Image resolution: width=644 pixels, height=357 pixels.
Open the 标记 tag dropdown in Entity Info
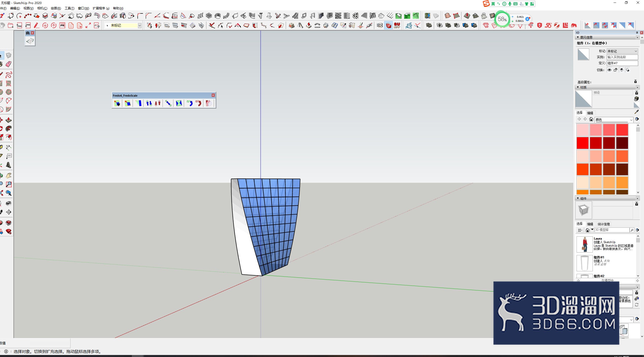[x=622, y=51]
